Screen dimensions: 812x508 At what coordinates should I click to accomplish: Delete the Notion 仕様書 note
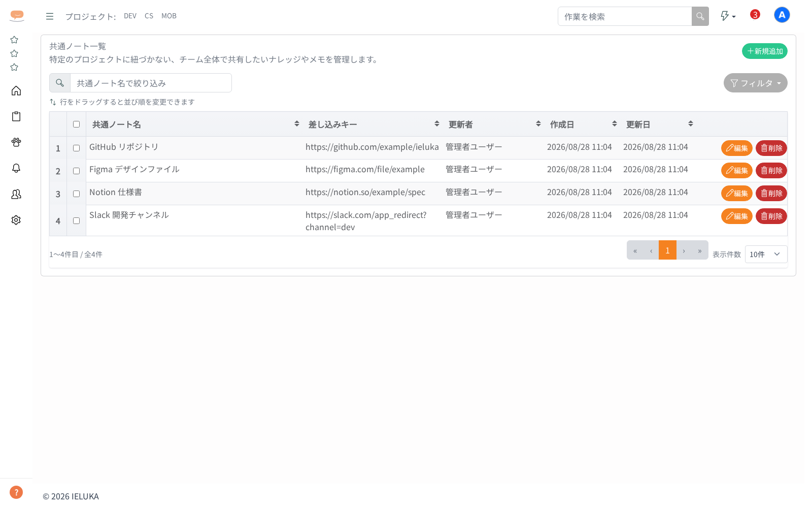click(x=771, y=193)
